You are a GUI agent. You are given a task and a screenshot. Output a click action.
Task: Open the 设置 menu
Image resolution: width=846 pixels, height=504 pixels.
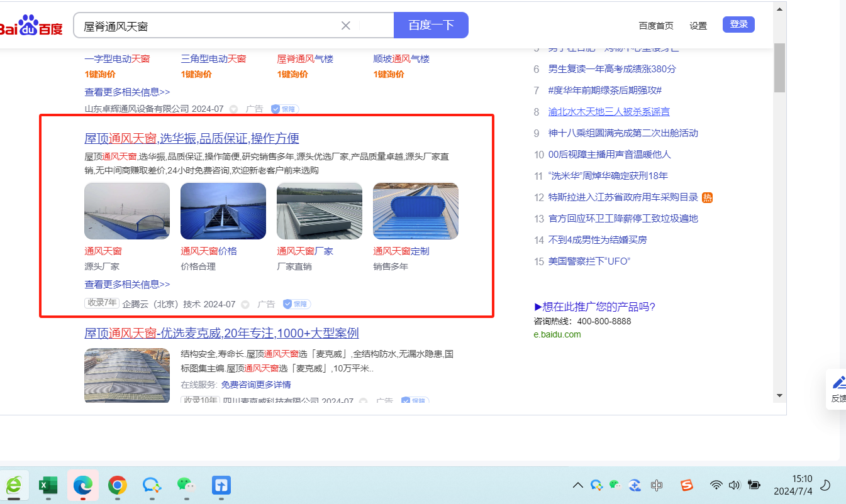(698, 26)
